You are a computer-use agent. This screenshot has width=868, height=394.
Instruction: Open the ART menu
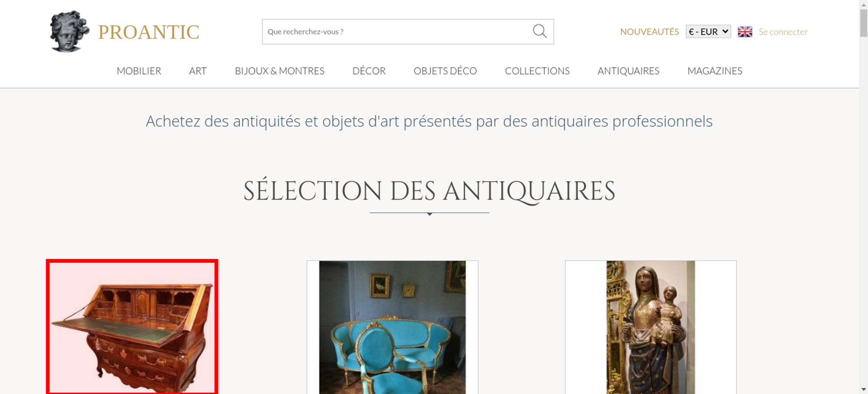pyautogui.click(x=198, y=71)
